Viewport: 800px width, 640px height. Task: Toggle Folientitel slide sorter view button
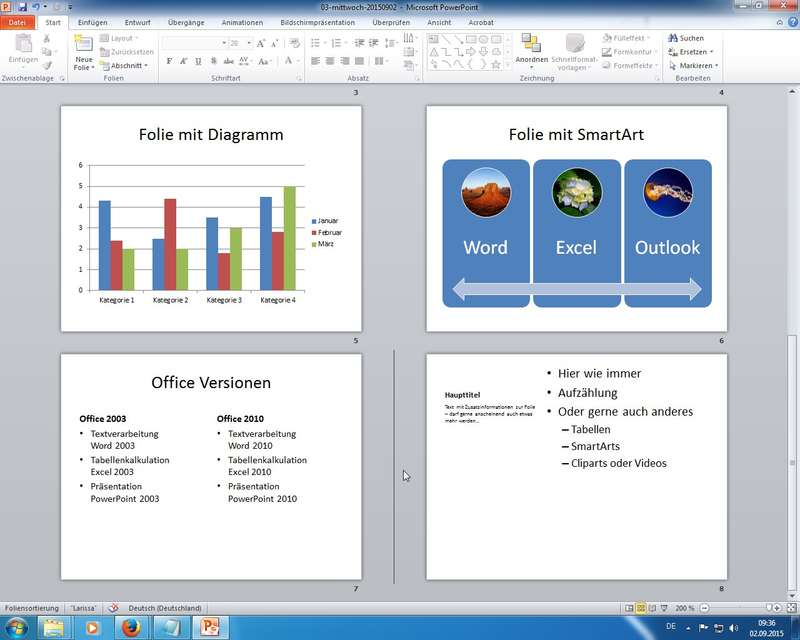641,608
